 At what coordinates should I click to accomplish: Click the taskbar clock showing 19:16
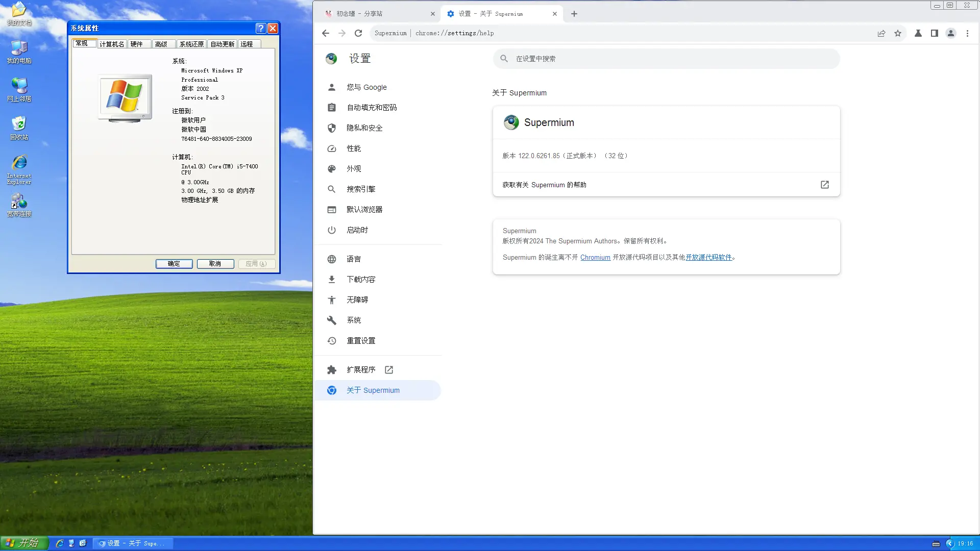[x=965, y=544]
